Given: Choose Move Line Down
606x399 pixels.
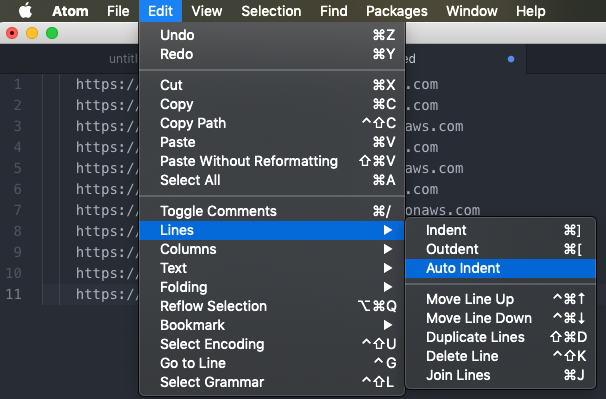Looking at the screenshot, I should point(500,318).
